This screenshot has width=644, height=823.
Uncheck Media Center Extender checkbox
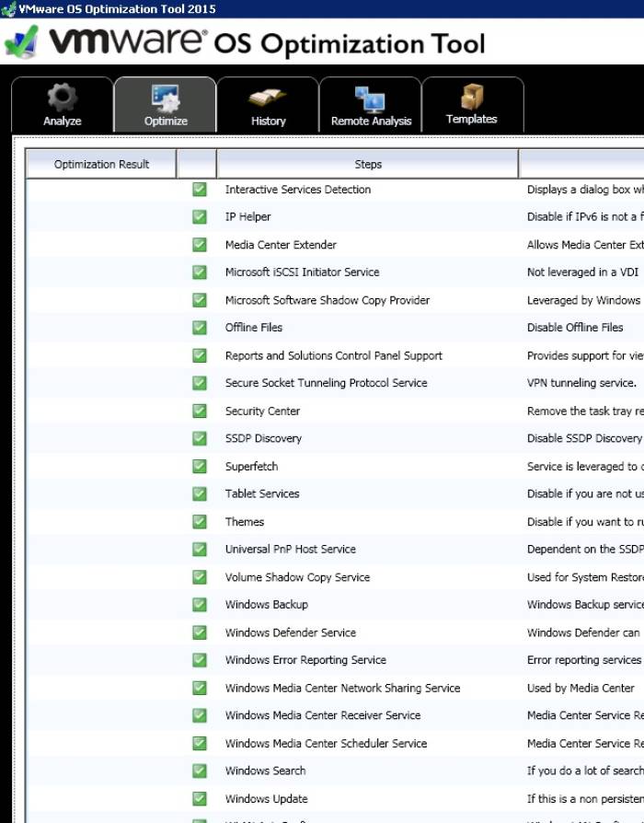point(200,245)
